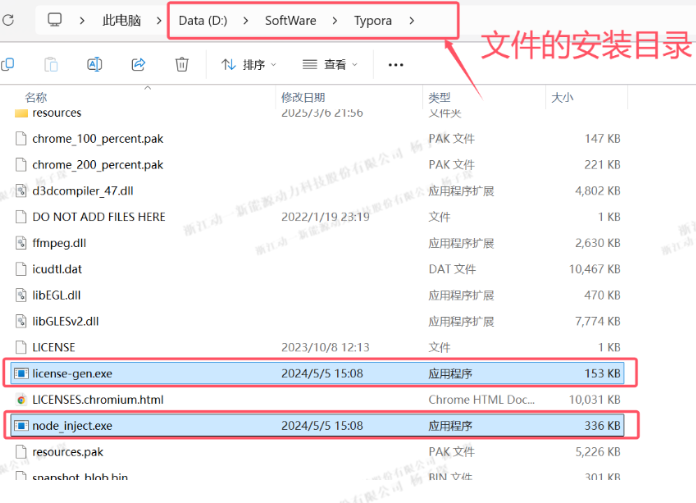Viewport: 696px width, 503px height.
Task: Click the 2023/10/8 12:13 date cell
Action: [325, 348]
